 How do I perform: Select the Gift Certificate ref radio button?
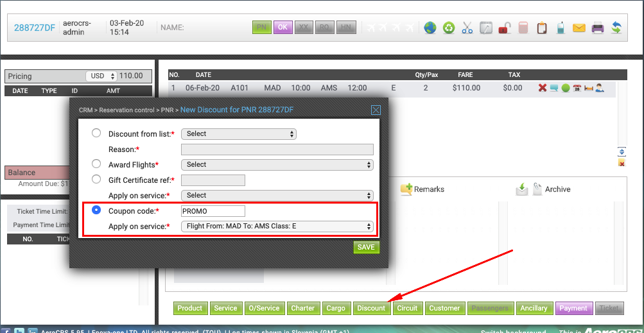(x=96, y=179)
